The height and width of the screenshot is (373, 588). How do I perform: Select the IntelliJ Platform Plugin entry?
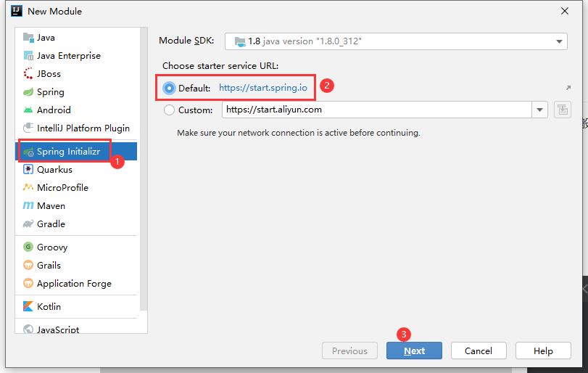[x=76, y=128]
